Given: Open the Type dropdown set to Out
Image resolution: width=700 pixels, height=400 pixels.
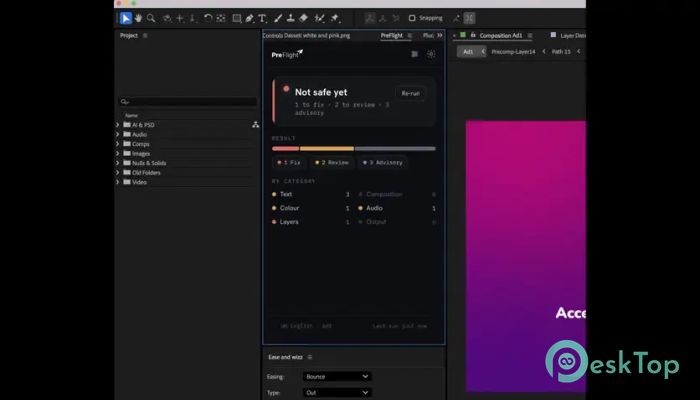Looking at the screenshot, I should [337, 392].
